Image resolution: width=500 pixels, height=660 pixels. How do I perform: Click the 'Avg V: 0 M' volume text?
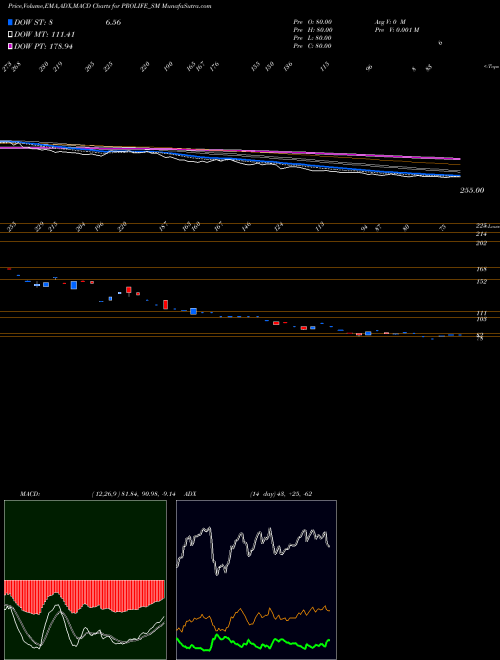(389, 22)
